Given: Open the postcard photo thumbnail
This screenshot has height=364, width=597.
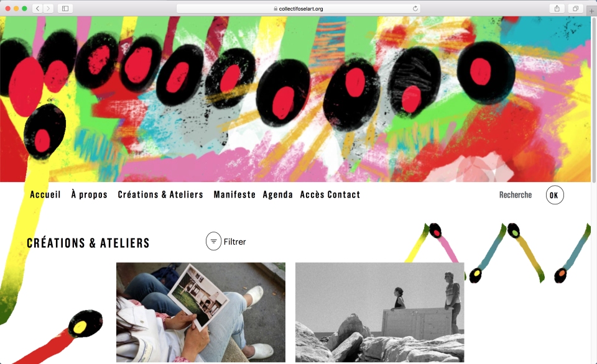Looking at the screenshot, I should point(201,312).
